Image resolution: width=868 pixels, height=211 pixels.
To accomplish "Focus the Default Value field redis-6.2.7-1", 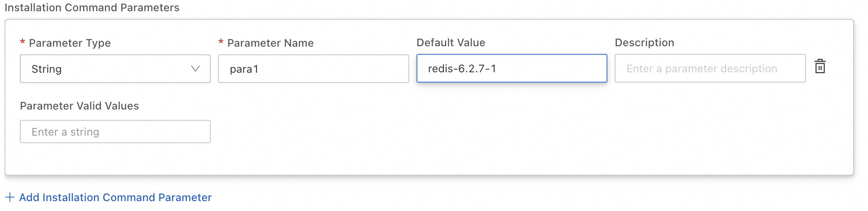I will pos(511,69).
